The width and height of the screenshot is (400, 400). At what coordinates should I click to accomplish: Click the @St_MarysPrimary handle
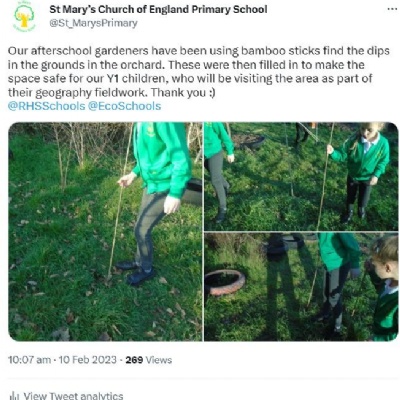click(93, 23)
